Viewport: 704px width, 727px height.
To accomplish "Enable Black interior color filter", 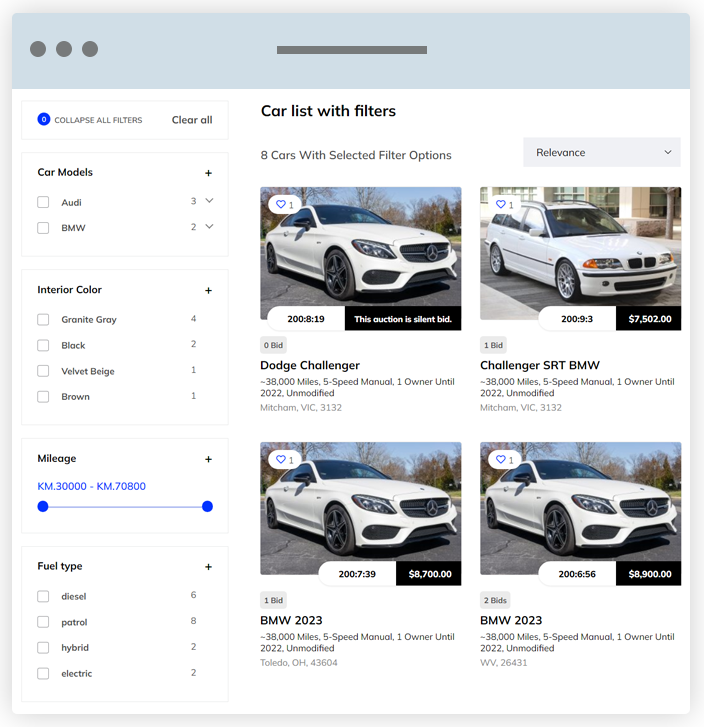I will tap(43, 345).
